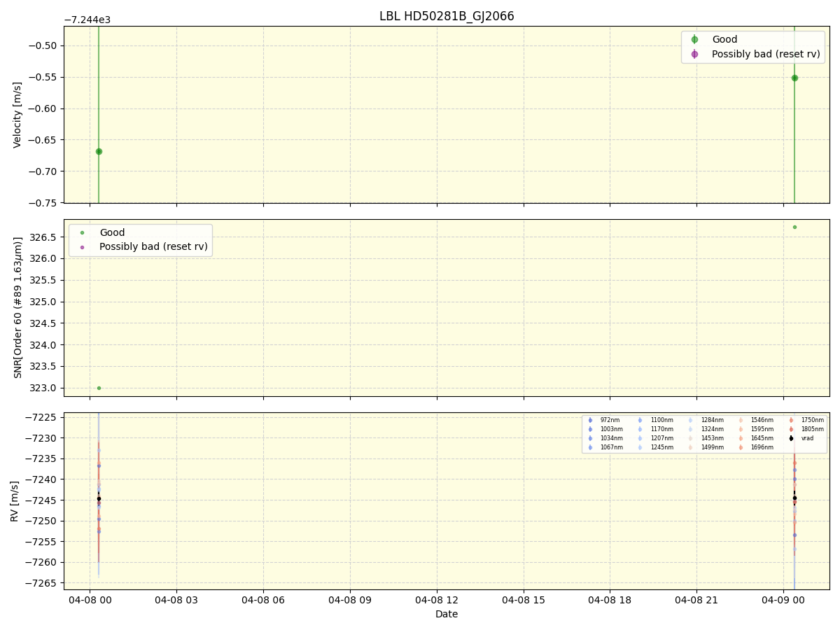Click the black vrad point on 04-08 00
The width and height of the screenshot is (840, 630).
click(x=99, y=498)
